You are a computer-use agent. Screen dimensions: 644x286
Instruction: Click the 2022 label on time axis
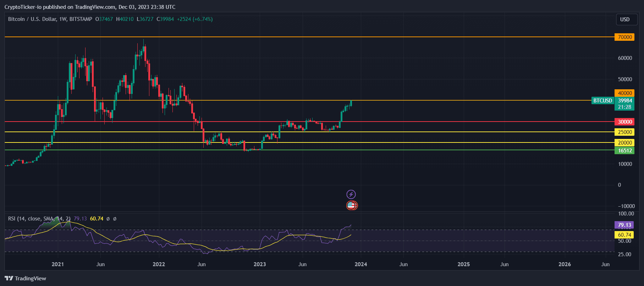[x=159, y=264]
